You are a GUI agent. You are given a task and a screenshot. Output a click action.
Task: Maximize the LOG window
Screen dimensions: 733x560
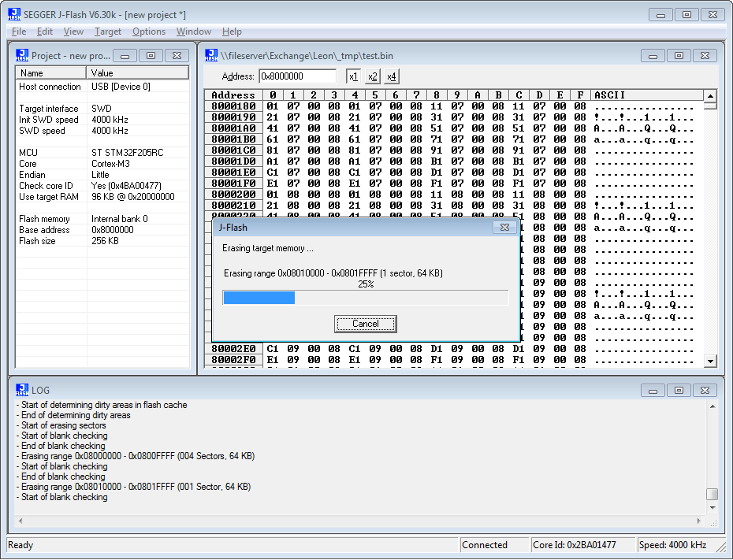679,390
